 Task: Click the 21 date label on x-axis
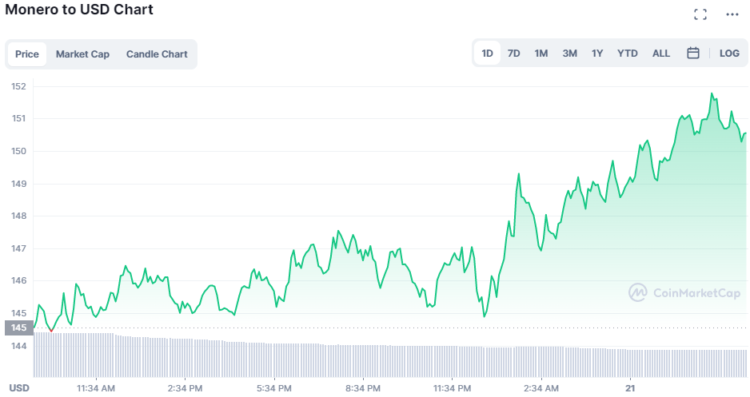(x=630, y=388)
